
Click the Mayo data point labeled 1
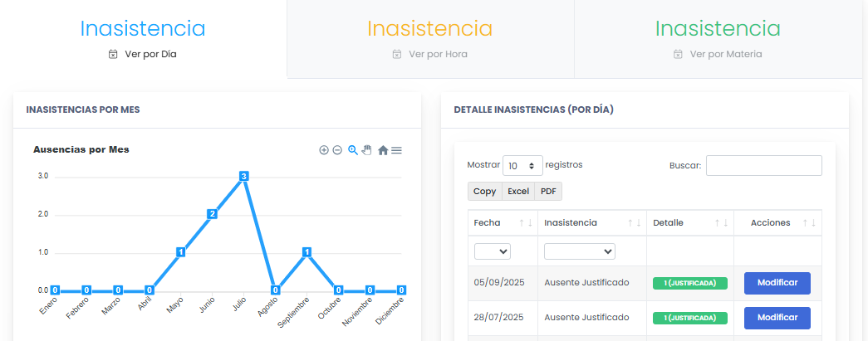coord(180,252)
